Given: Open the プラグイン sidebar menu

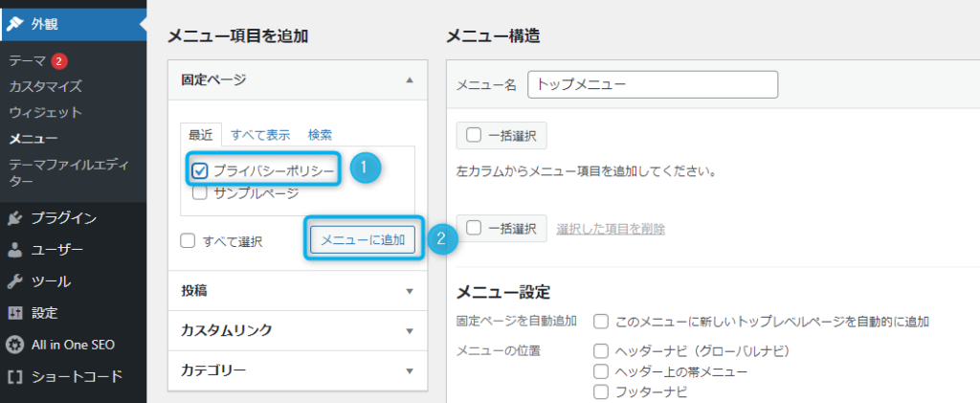Looking at the screenshot, I should coord(73,218).
